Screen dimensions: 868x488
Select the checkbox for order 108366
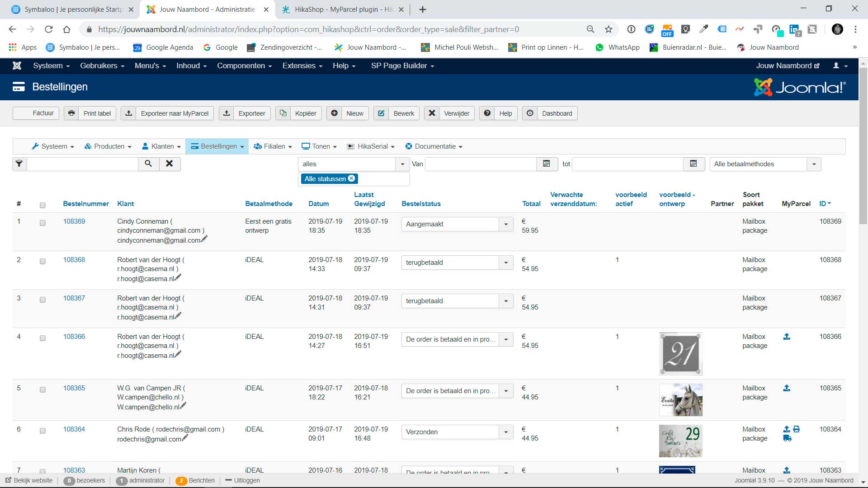[42, 338]
